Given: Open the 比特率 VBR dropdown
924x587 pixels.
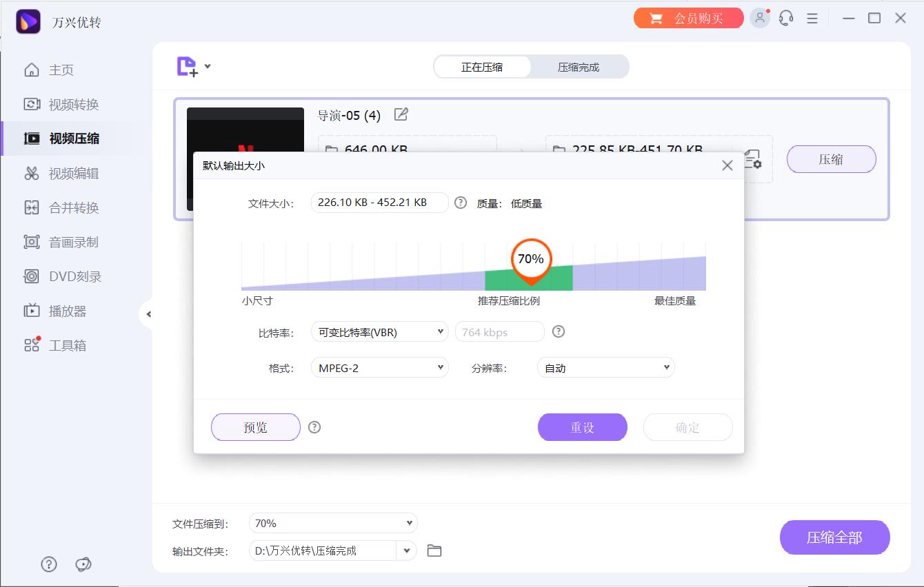Looking at the screenshot, I should click(379, 331).
